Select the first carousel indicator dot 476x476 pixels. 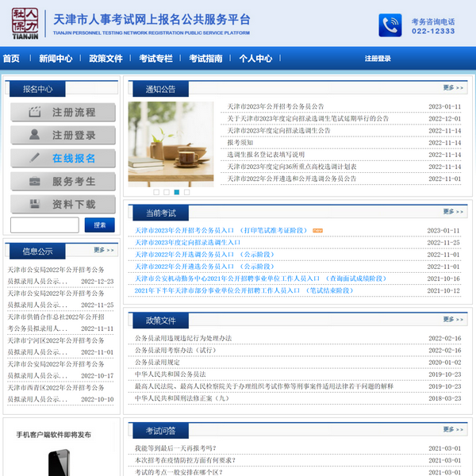(x=156, y=192)
